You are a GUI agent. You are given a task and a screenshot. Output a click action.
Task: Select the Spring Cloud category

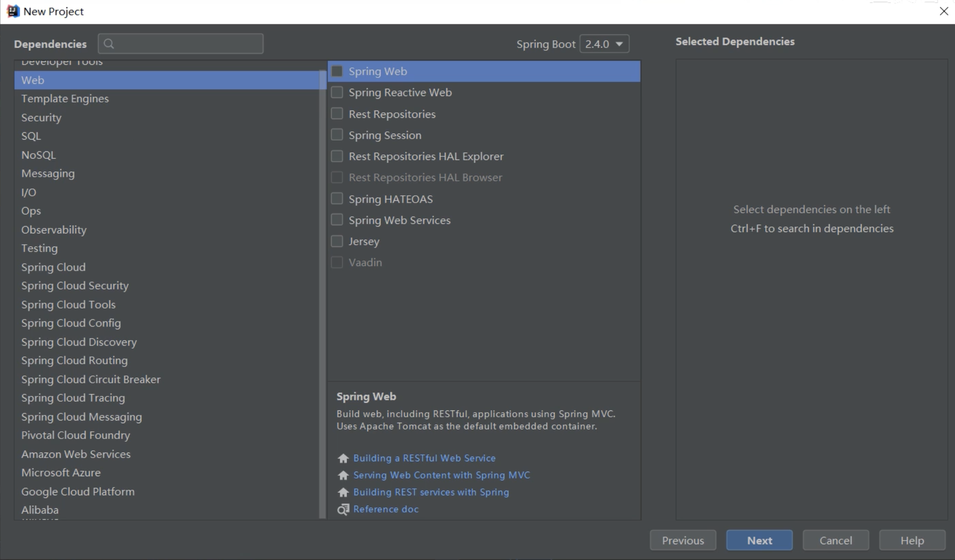tap(167, 267)
